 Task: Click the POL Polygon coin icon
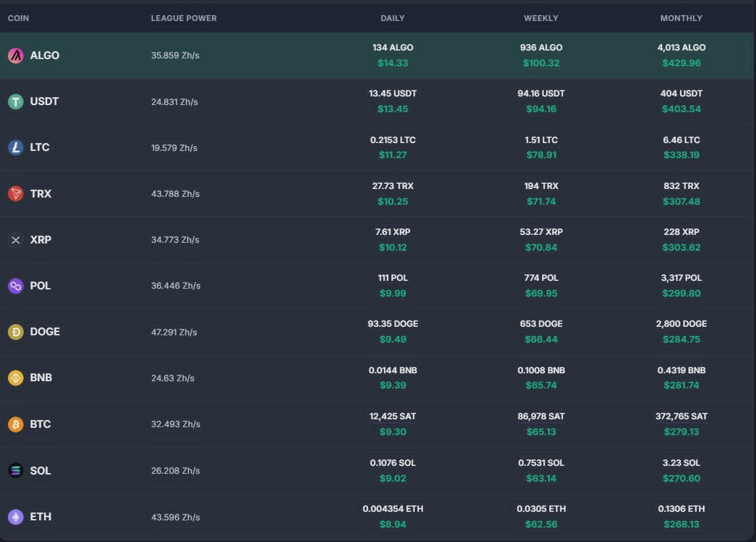(16, 286)
